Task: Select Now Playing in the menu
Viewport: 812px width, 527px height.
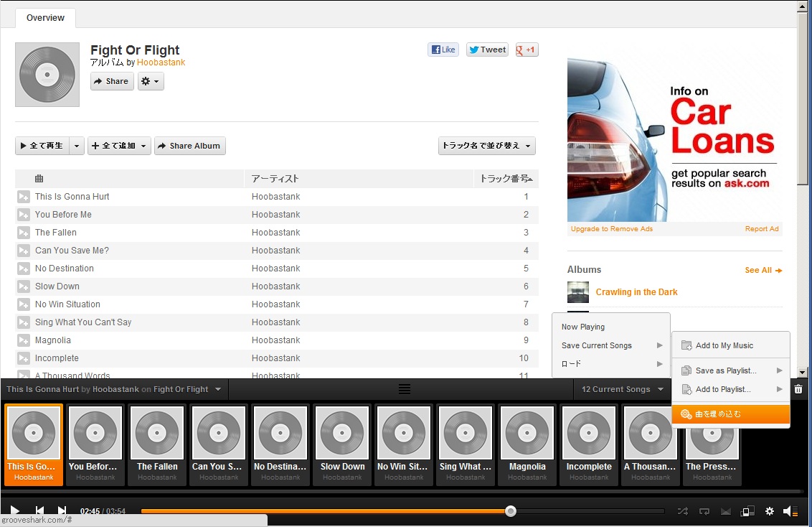Action: point(611,327)
